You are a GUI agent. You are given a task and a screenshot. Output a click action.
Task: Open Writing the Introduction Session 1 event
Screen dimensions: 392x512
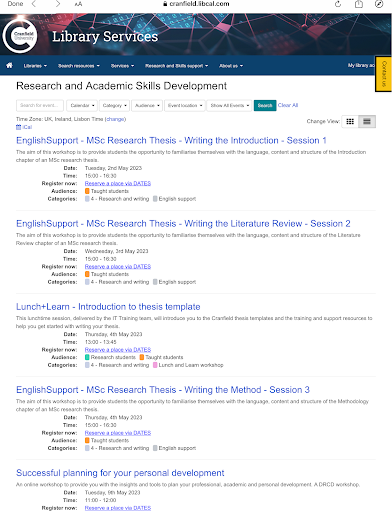point(171,140)
